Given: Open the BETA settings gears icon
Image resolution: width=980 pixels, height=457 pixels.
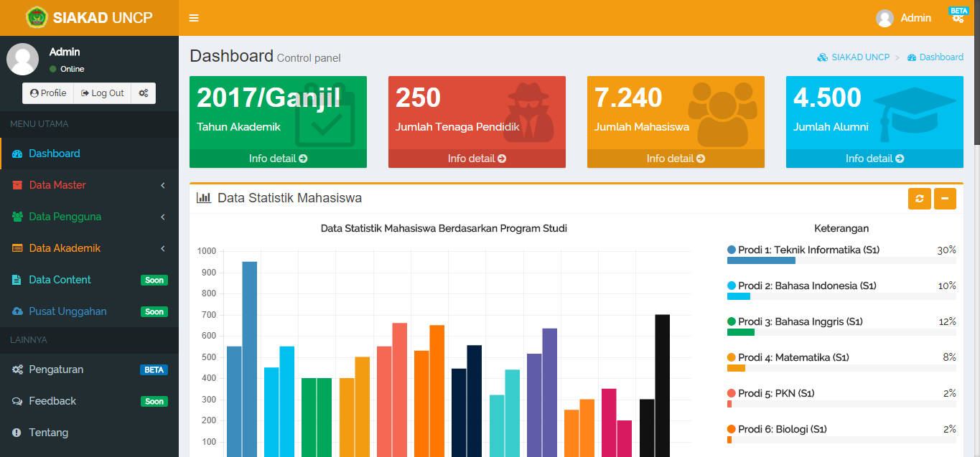Looking at the screenshot, I should [958, 18].
